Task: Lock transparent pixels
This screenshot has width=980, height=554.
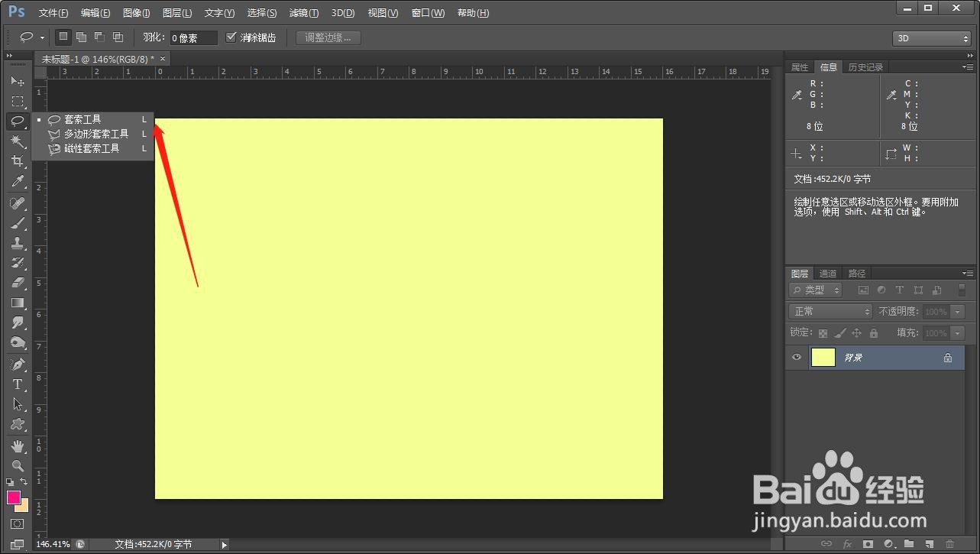Action: (823, 333)
